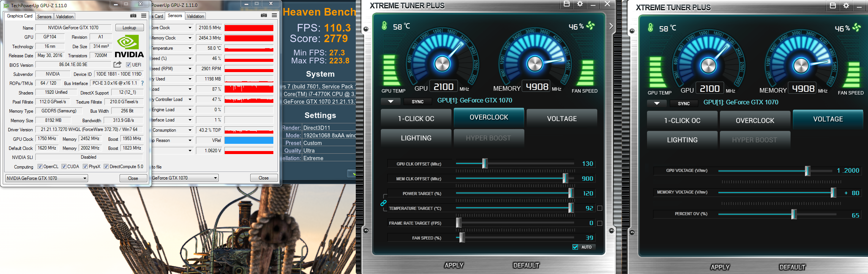
Task: Click APPLY in the Overclock-tab Xtreme Tuner window
Action: 454,265
